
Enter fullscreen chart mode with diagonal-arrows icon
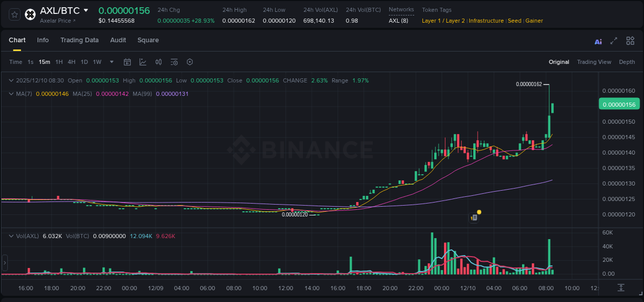(614, 41)
